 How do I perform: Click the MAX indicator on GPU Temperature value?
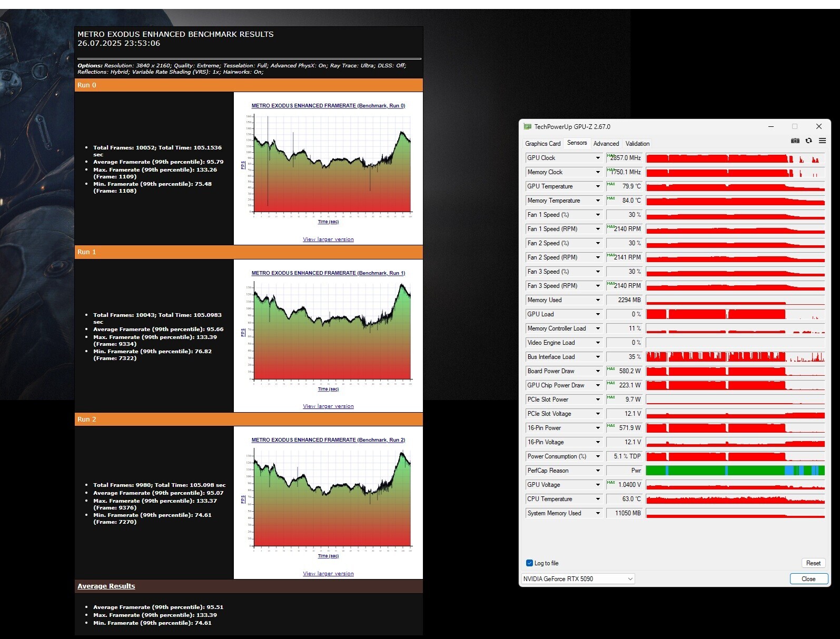tap(611, 184)
